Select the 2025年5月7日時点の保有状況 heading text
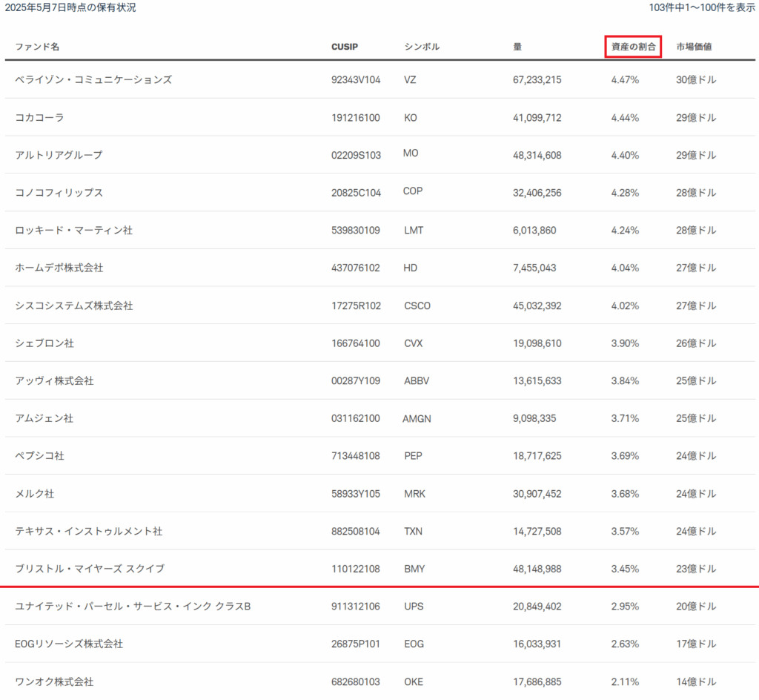This screenshot has height=700, width=759. click(70, 7)
